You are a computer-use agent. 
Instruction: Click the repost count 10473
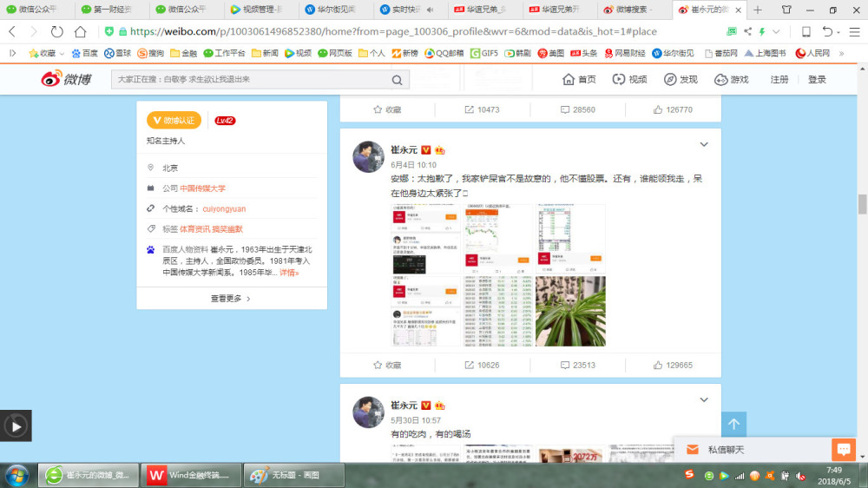482,109
